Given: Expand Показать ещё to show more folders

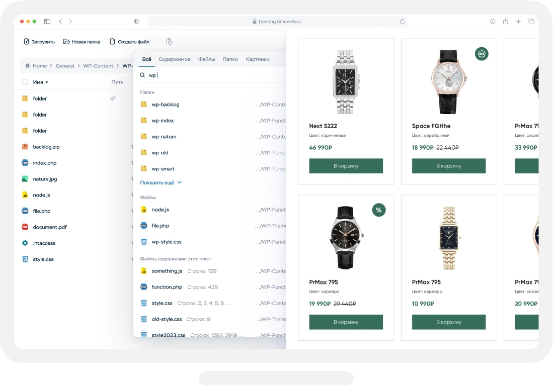Looking at the screenshot, I should tap(157, 182).
